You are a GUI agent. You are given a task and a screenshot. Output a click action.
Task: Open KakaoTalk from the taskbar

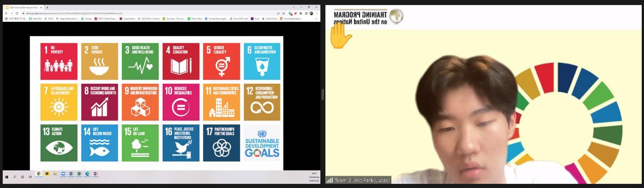(x=47, y=173)
